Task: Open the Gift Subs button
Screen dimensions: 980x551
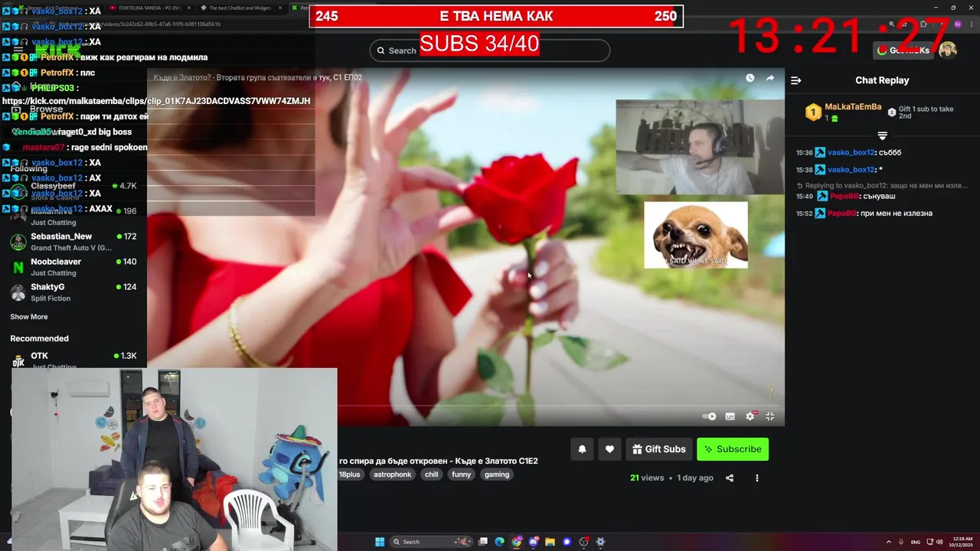Action: [659, 449]
